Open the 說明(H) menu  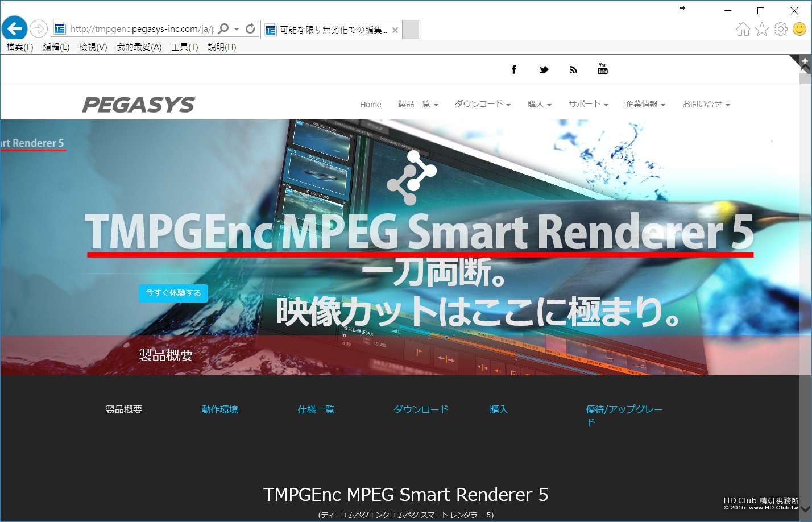point(222,47)
